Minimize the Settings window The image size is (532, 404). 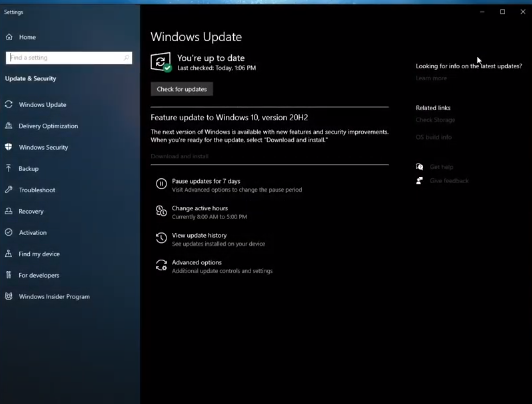point(482,12)
